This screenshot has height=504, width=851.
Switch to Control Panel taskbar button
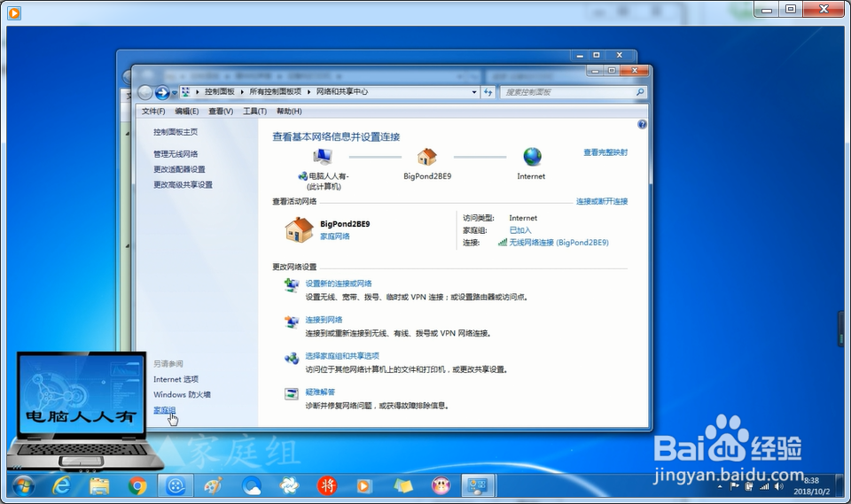(478, 486)
